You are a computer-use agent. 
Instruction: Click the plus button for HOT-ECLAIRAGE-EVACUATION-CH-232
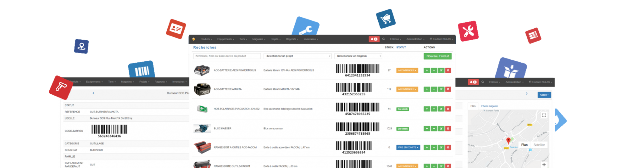pyautogui.click(x=427, y=109)
